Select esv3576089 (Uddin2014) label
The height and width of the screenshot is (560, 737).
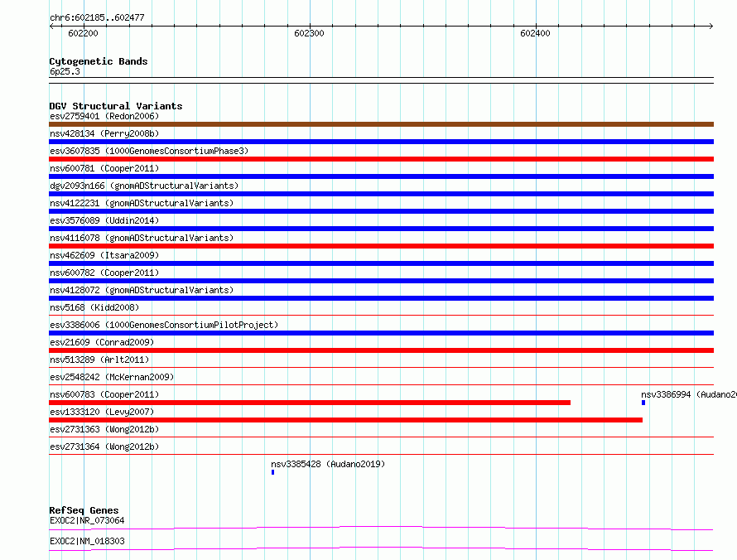104,220
